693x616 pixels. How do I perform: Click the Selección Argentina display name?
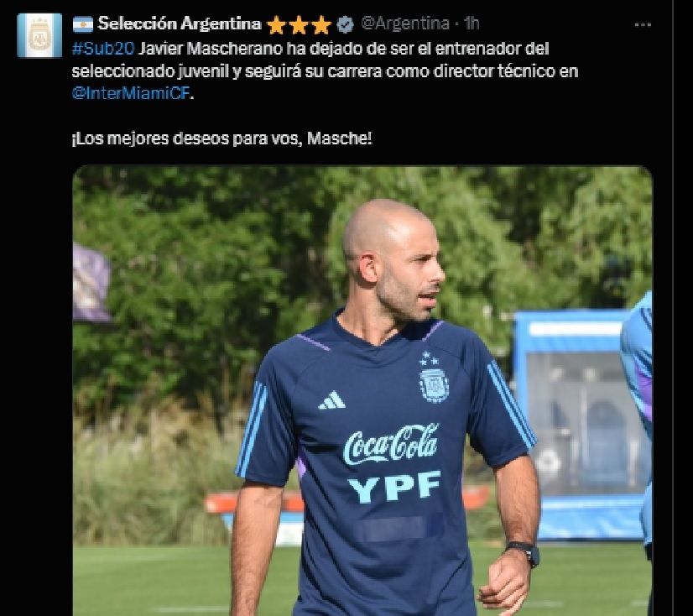tap(180, 23)
